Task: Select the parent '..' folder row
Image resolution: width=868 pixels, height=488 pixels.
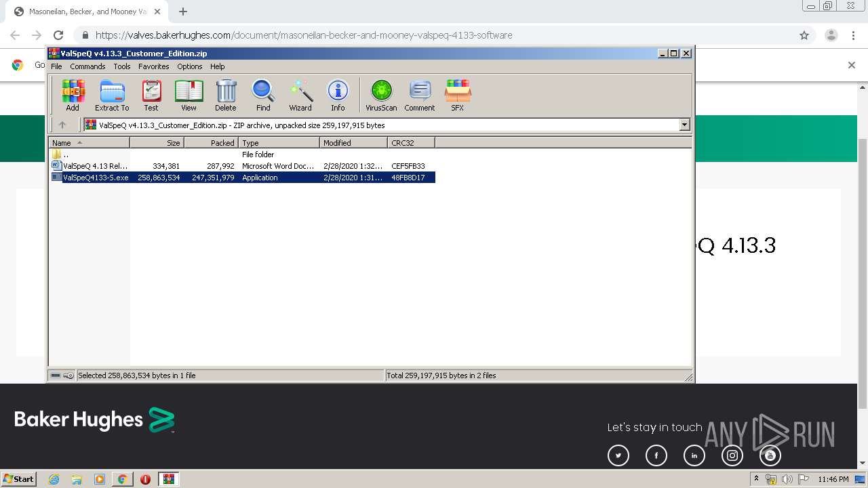Action: click(242, 155)
